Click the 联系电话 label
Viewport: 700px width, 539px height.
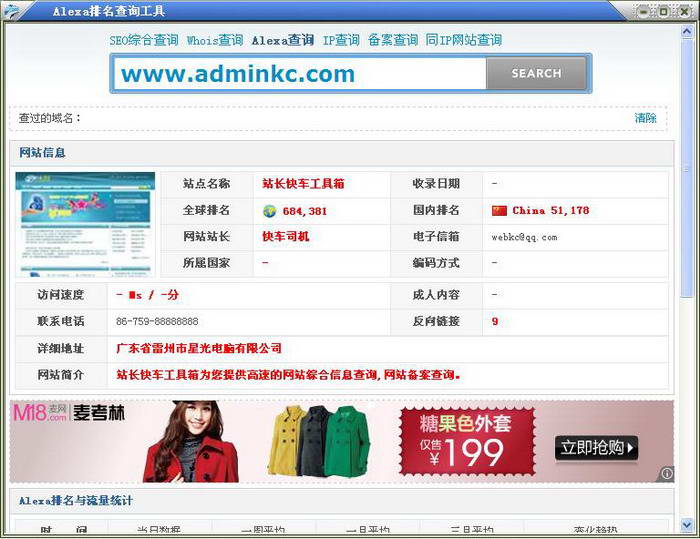pos(61,321)
